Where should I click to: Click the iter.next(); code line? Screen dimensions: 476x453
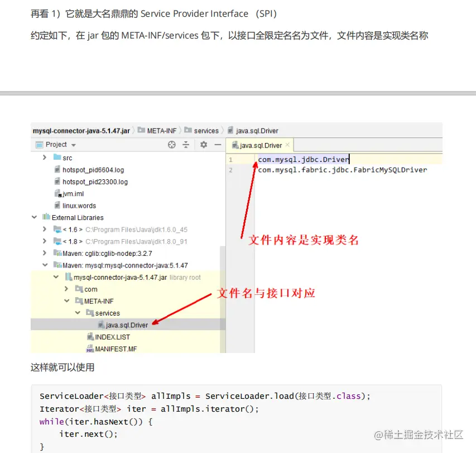coord(88,434)
